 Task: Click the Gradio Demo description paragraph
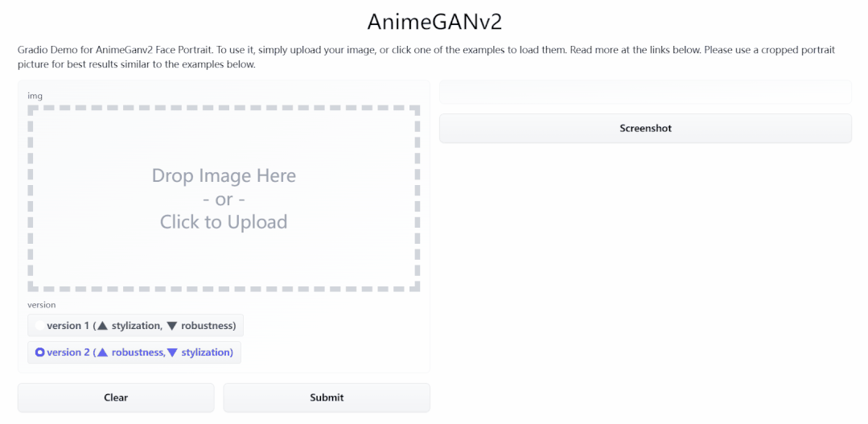coord(426,57)
